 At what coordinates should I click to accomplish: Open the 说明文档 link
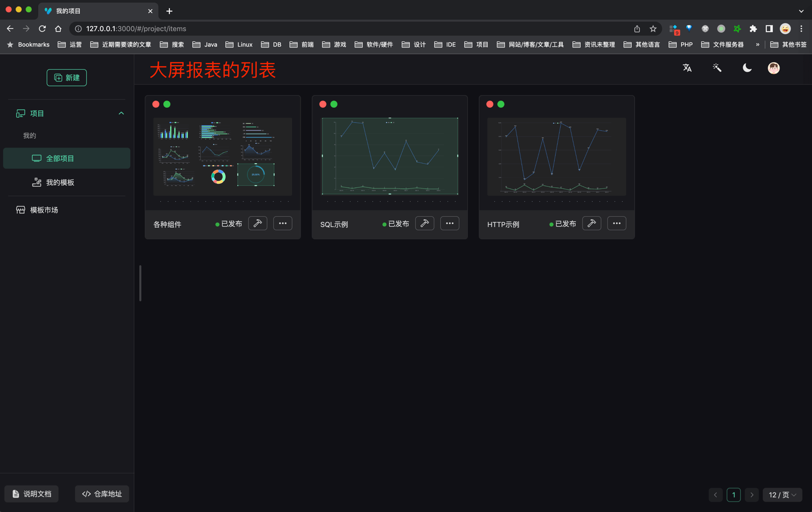[x=32, y=494]
